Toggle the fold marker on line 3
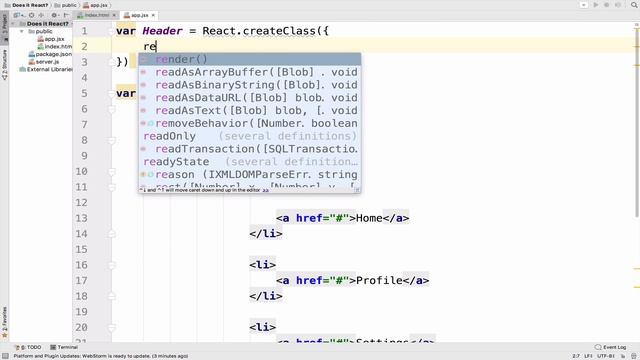Screen dimensions: 640x360 111,62
